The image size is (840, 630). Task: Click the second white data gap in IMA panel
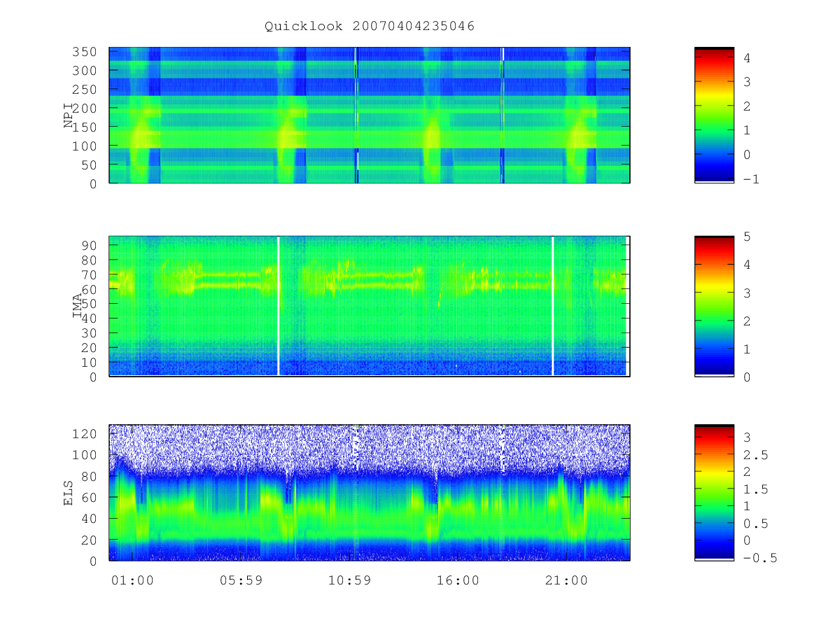pos(553,306)
